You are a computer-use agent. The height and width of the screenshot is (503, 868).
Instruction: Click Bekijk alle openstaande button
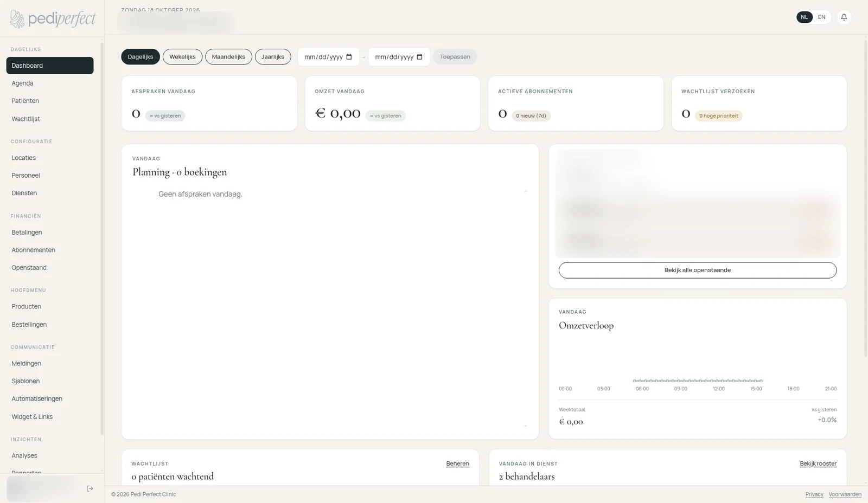(x=698, y=270)
